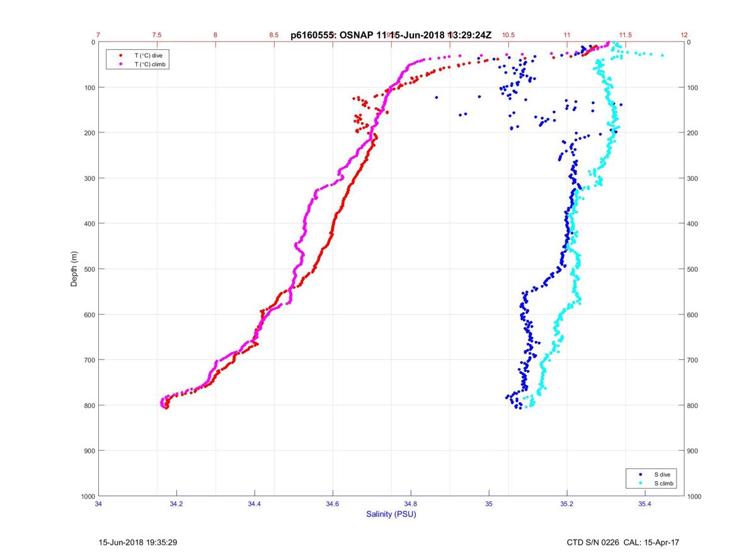Click the red '7' temperature tick label
Screen dimensions: 756x558
pos(98,35)
